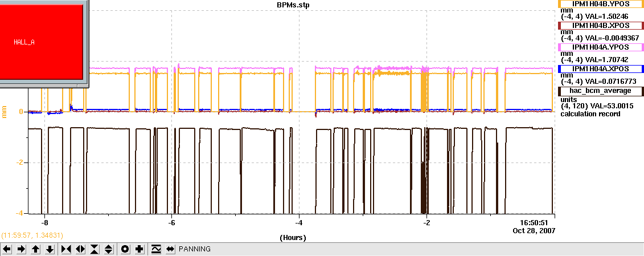This screenshot has height=256, width=644.
Task: Select the hac_bcm_average legend entry
Action: [601, 91]
